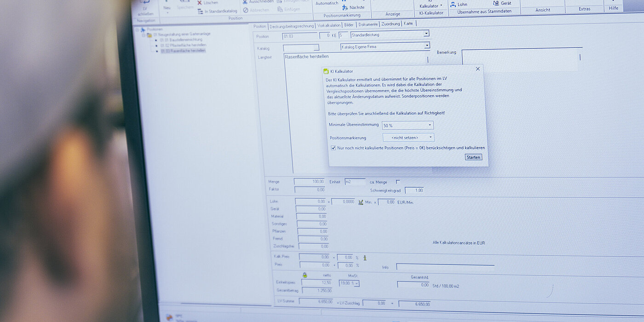
Task: Click the Löschen red X icon
Action: point(200,3)
